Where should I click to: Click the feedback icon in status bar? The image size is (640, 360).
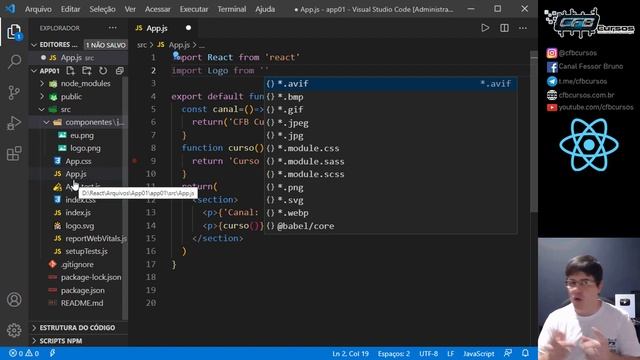[508, 353]
